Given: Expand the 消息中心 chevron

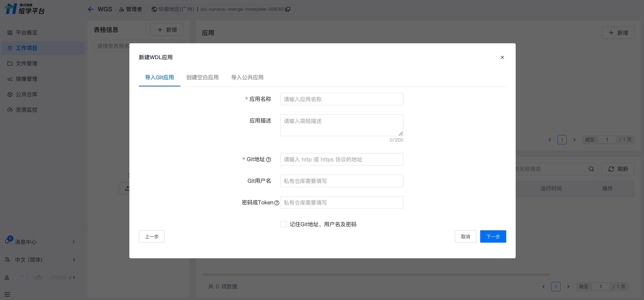Looking at the screenshot, I should tap(74, 242).
